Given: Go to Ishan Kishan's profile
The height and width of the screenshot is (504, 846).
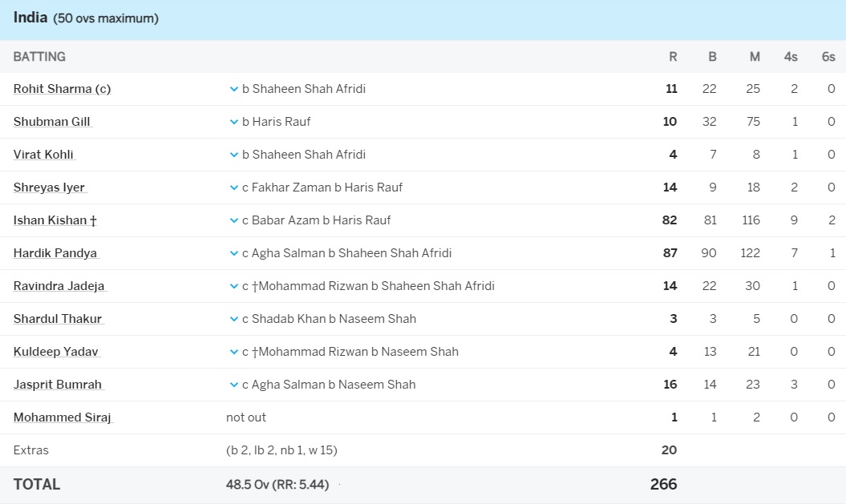Looking at the screenshot, I should 55,220.
